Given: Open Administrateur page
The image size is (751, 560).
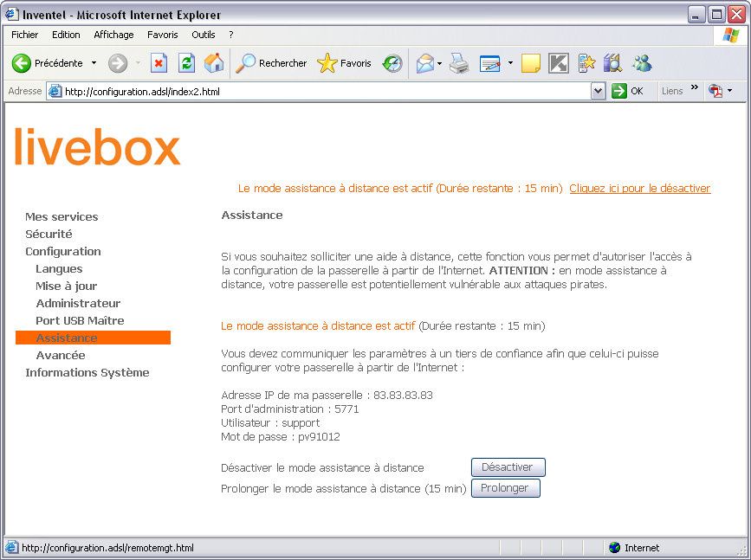Looking at the screenshot, I should [79, 303].
